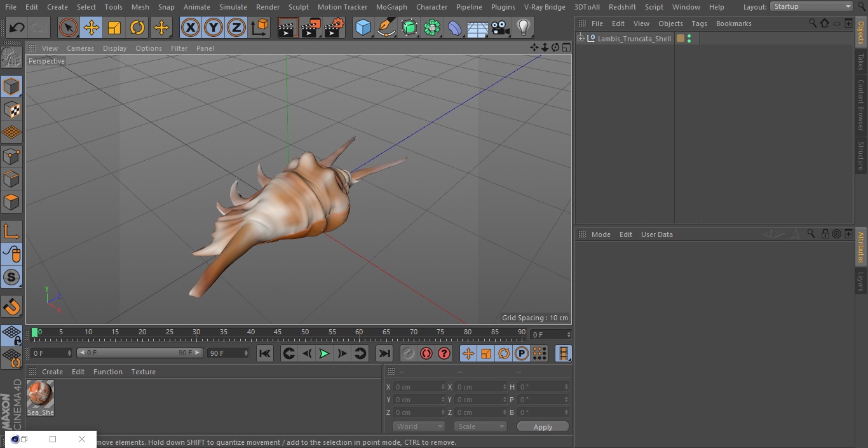Toggle Y-axis lock
The image size is (868, 448).
213,27
